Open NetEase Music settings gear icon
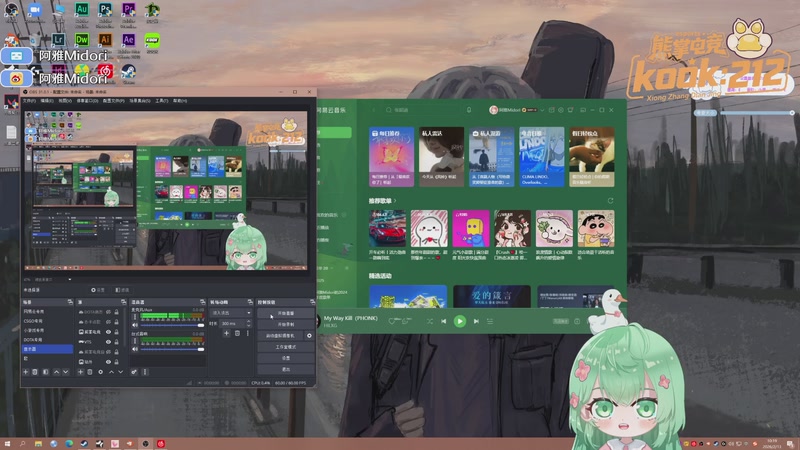Image resolution: width=800 pixels, height=450 pixels. pyautogui.click(x=561, y=110)
